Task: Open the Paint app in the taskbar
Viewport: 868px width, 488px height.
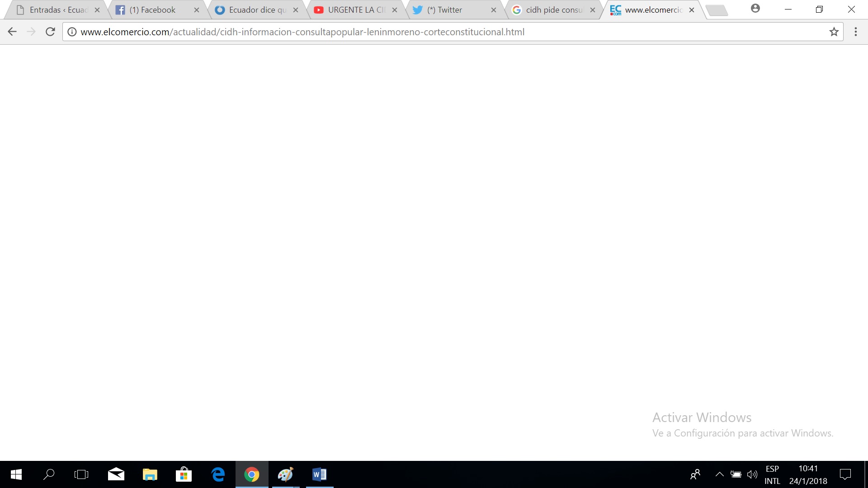Action: [x=285, y=474]
